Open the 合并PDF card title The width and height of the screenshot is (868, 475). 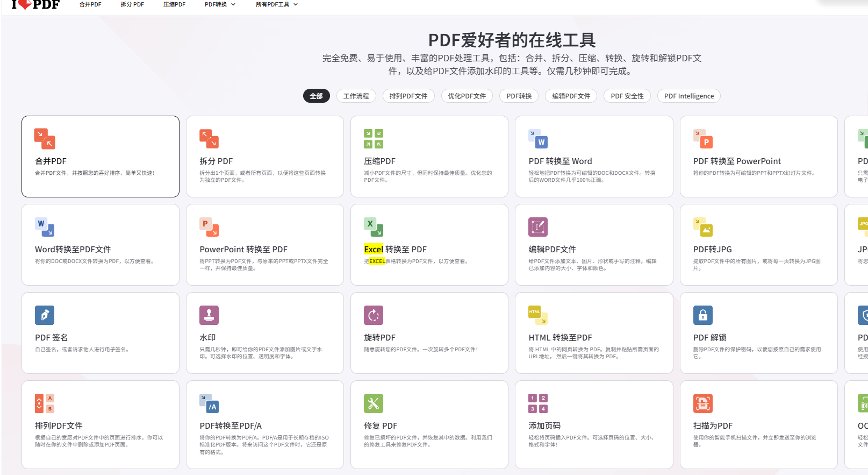click(51, 161)
